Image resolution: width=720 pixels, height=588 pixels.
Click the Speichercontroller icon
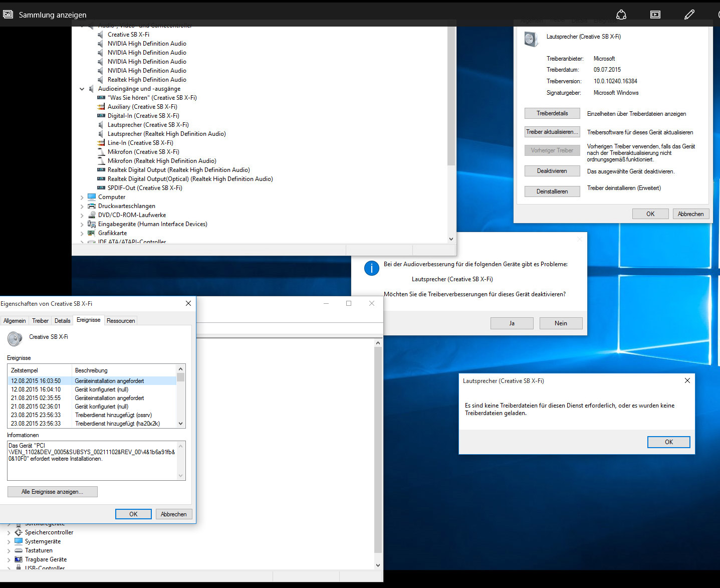(x=19, y=532)
